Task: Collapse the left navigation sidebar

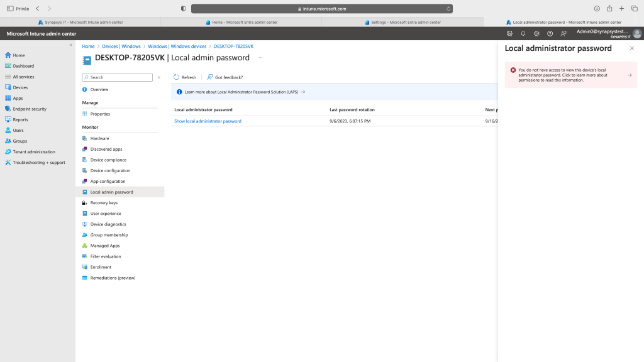Action: (x=70, y=45)
